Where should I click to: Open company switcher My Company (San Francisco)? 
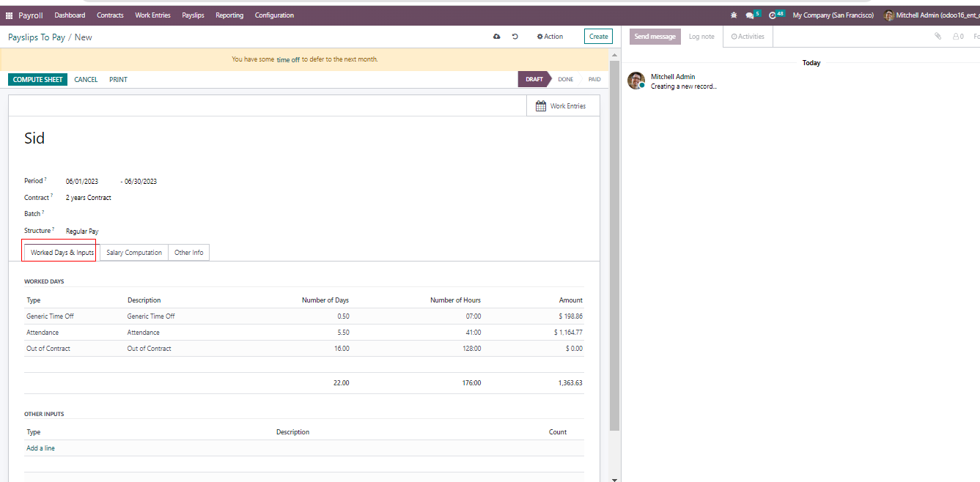tap(833, 15)
